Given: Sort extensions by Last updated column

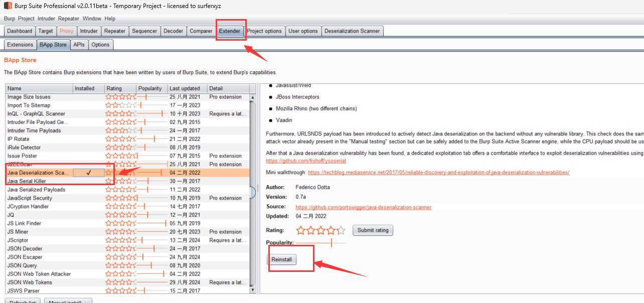Looking at the screenshot, I should 186,88.
